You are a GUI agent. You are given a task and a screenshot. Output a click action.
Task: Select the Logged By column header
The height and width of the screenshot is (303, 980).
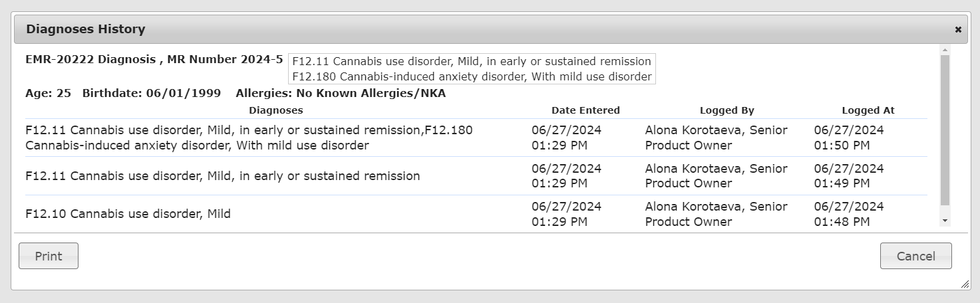coord(727,110)
